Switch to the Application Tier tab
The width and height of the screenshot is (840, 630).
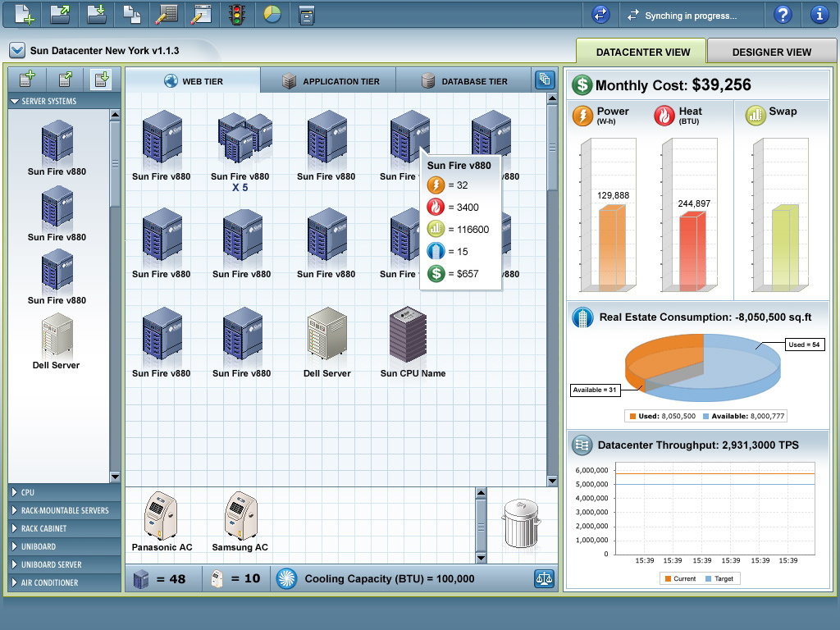click(x=328, y=81)
